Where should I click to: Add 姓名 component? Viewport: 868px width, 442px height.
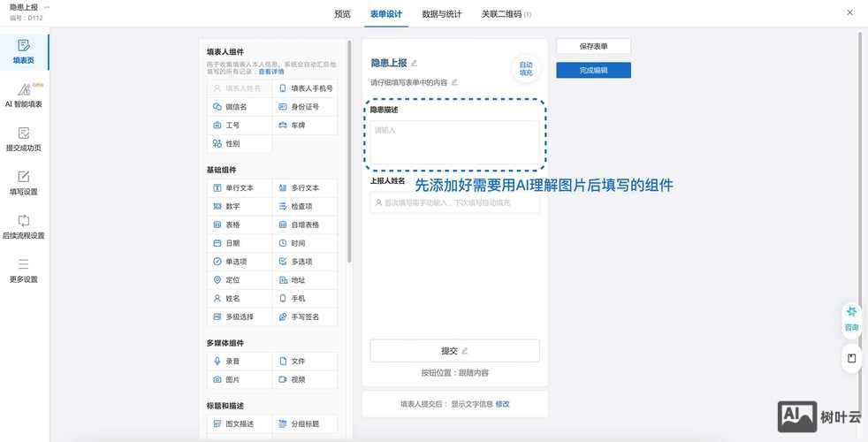240,299
